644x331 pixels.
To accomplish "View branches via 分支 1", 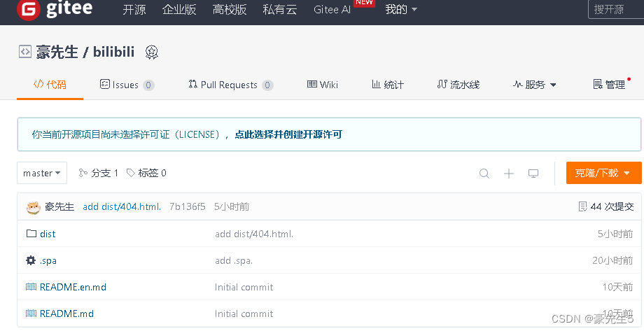I will coord(99,173).
